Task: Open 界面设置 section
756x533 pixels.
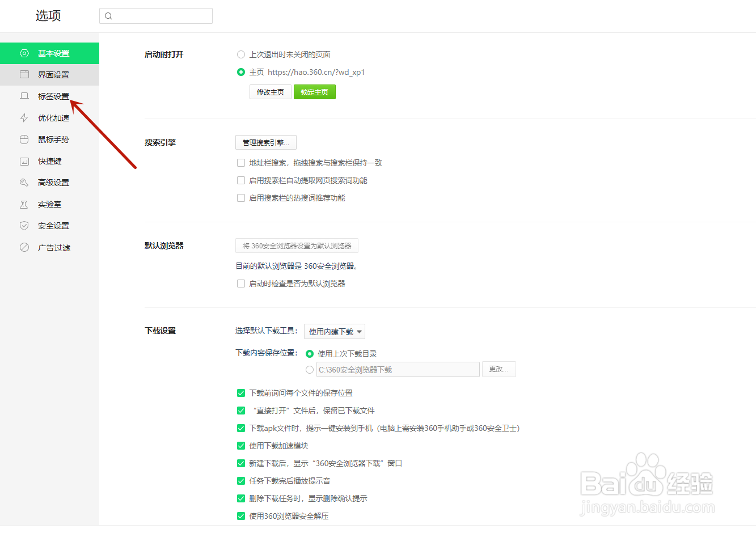Action: [x=49, y=75]
